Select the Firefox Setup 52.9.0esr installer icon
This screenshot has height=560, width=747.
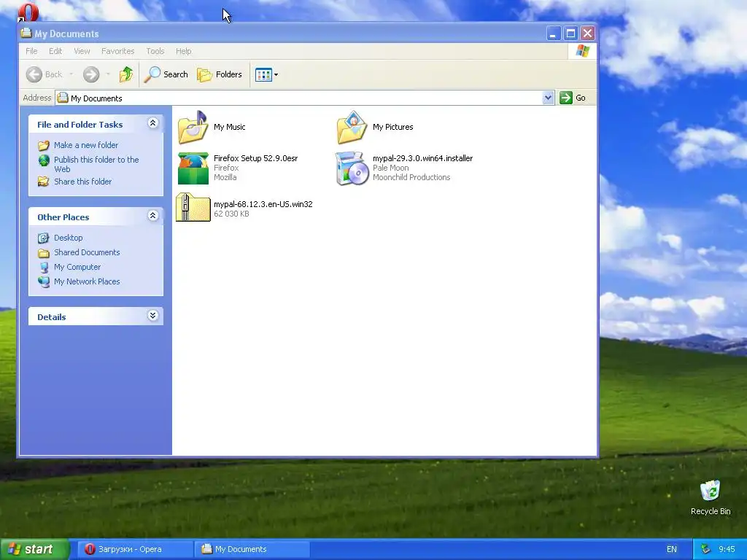click(193, 168)
